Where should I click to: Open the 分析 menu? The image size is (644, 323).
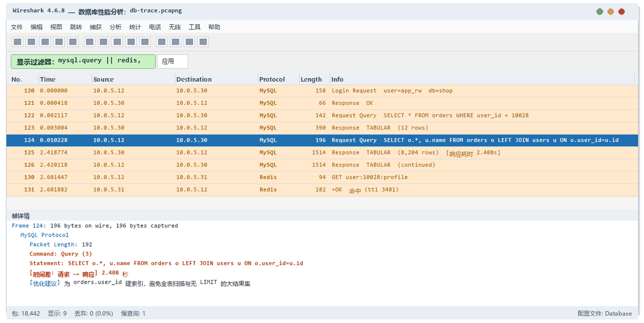(115, 27)
